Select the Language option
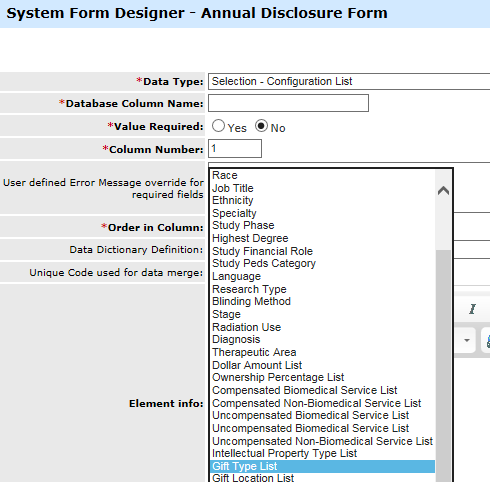The image size is (490, 482). coord(323,276)
